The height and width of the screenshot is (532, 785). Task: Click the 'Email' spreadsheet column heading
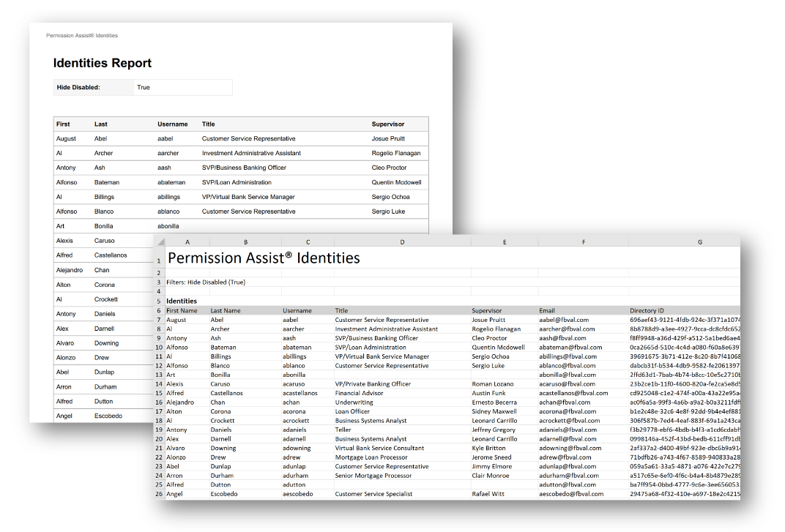(x=547, y=311)
